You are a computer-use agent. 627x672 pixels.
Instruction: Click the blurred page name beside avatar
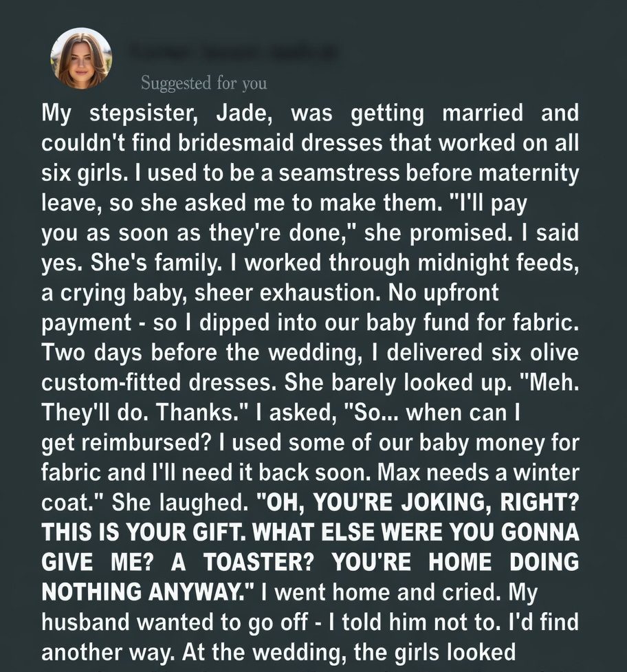point(233,52)
